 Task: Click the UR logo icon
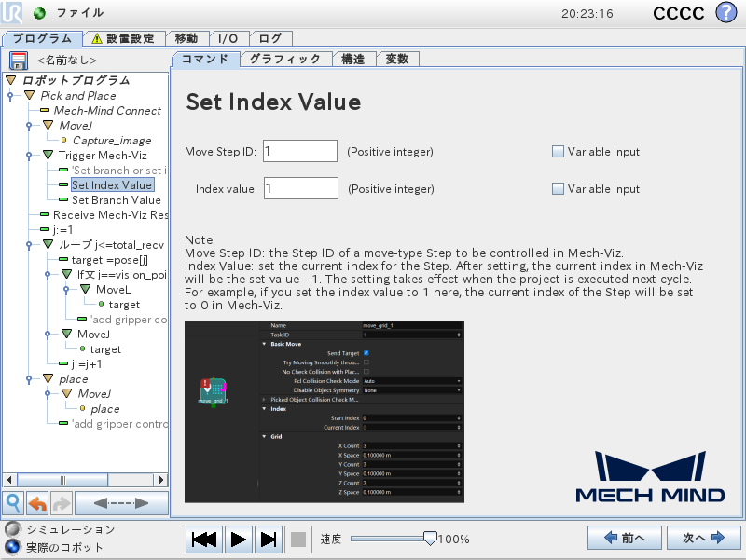[x=11, y=13]
